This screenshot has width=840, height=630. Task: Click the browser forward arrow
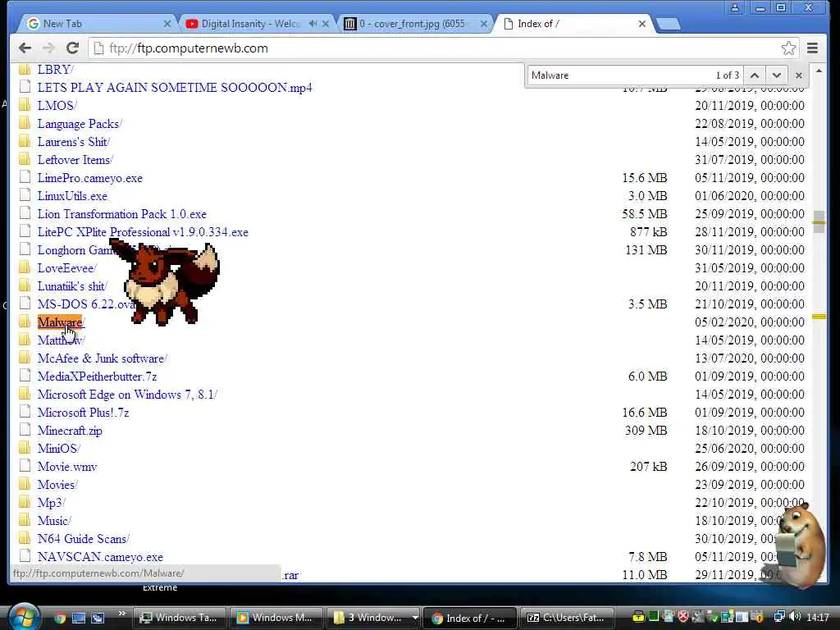point(48,48)
